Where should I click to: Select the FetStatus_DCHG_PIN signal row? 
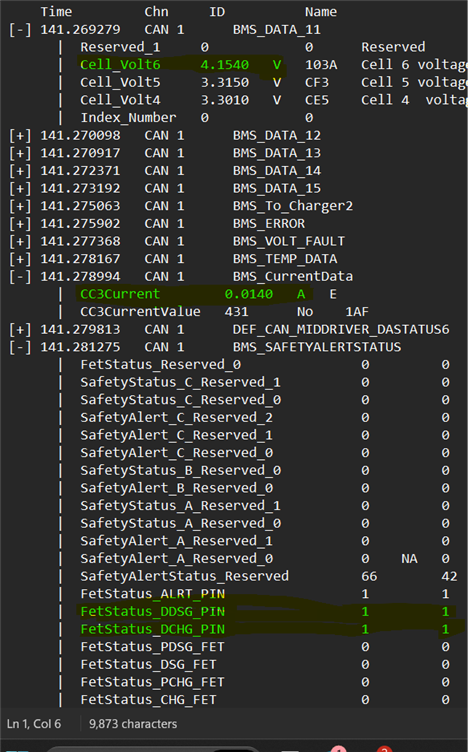click(265, 630)
